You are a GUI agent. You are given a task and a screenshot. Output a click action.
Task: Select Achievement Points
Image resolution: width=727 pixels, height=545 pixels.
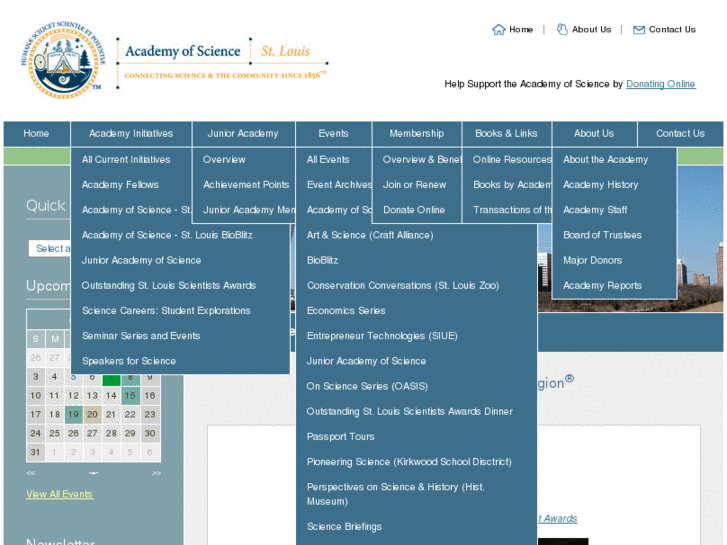[x=246, y=185]
